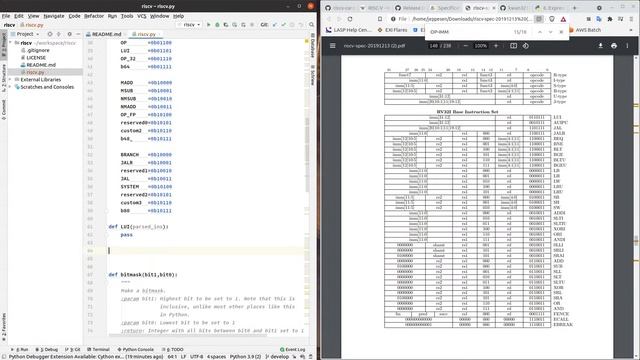Collapse the riscv project root folder

point(11,43)
